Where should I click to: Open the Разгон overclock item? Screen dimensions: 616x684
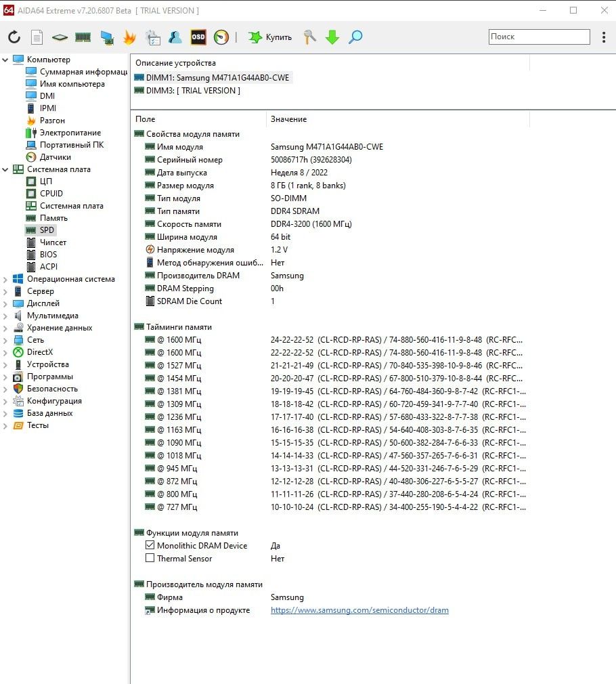45,121
